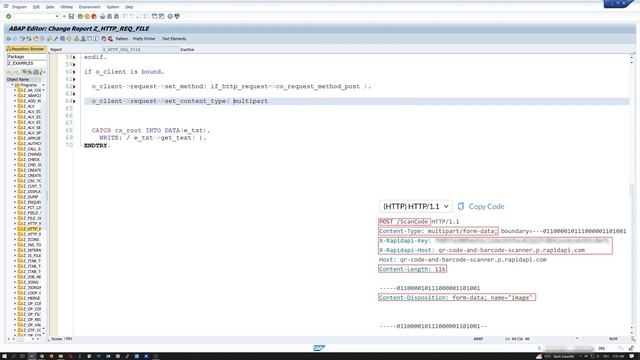The image size is (640, 360).
Task: Open the Help menu
Action: click(x=129, y=7)
